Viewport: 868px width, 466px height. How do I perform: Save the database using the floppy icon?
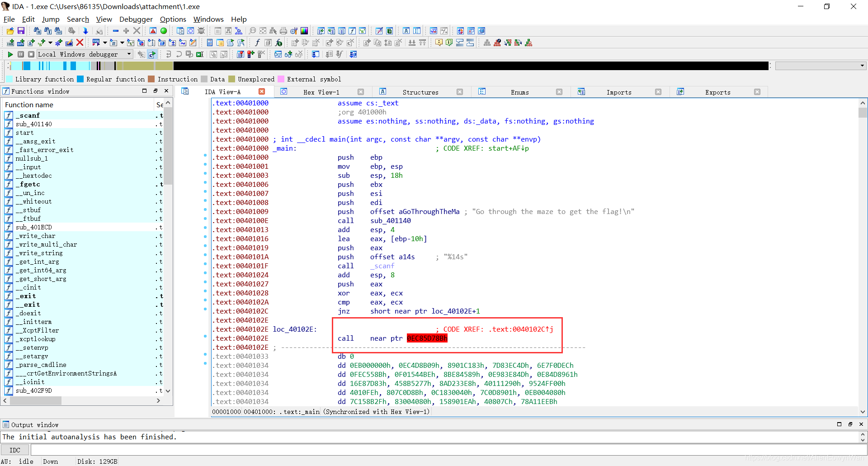tap(21, 31)
